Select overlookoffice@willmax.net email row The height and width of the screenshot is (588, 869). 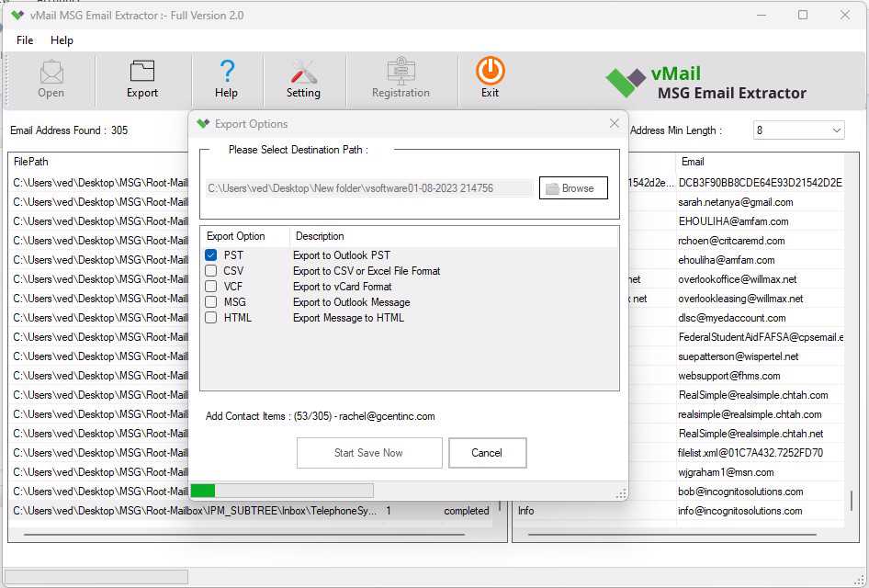[x=737, y=279]
